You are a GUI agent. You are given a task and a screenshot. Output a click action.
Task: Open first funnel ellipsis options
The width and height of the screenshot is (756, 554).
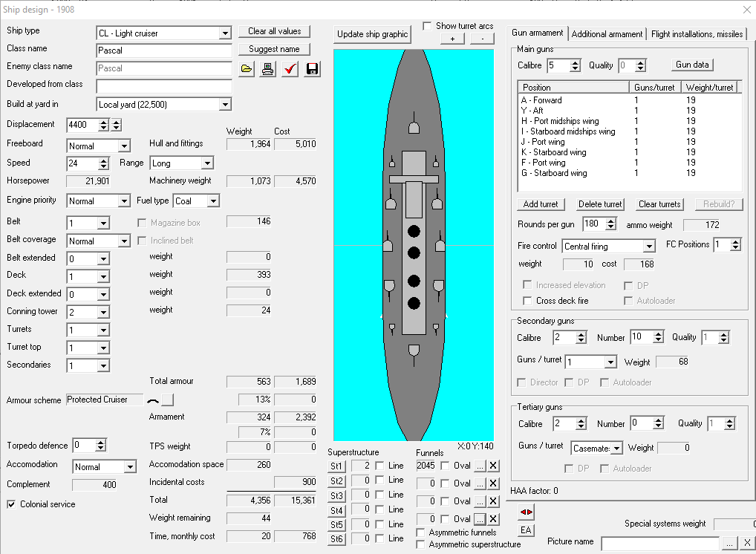pyautogui.click(x=480, y=466)
